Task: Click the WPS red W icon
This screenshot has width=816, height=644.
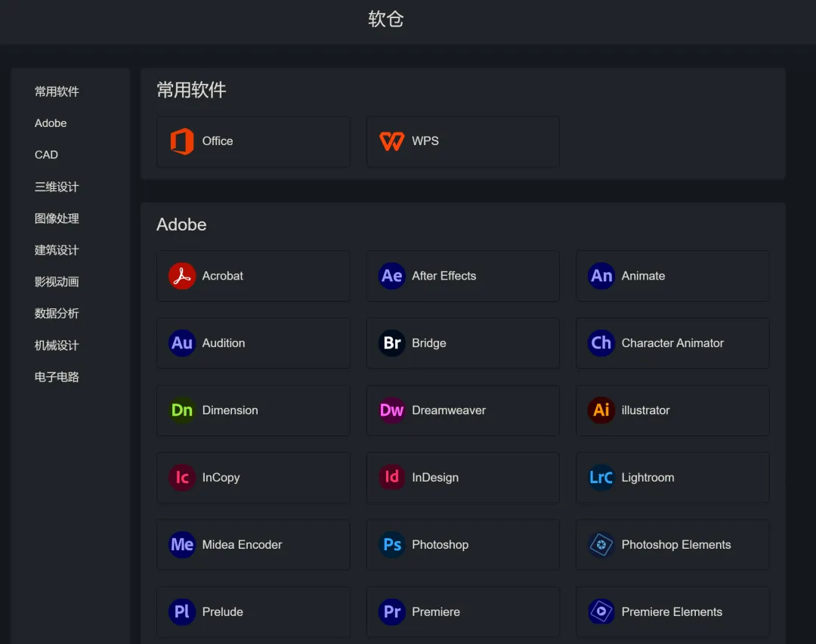Action: point(392,141)
